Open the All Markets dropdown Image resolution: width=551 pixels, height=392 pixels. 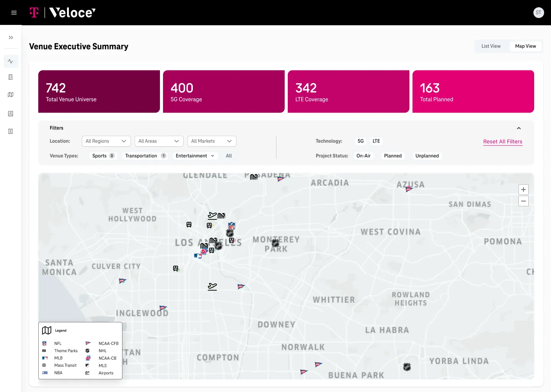(x=212, y=141)
